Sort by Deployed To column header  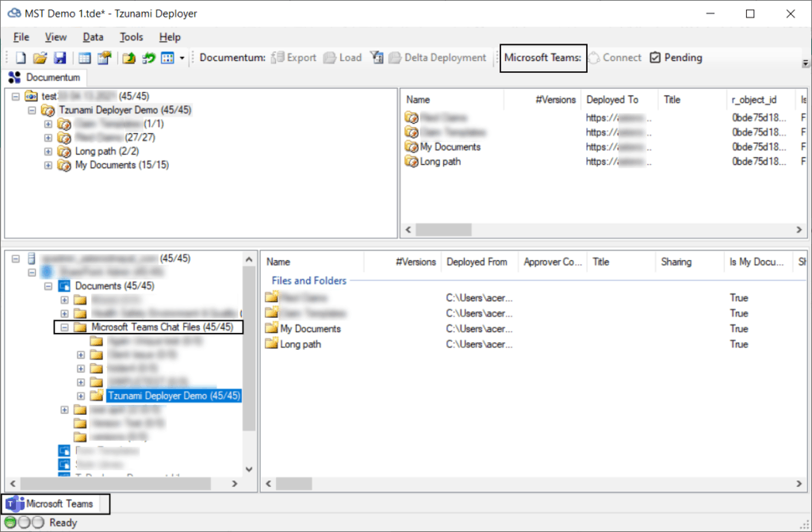coord(619,100)
